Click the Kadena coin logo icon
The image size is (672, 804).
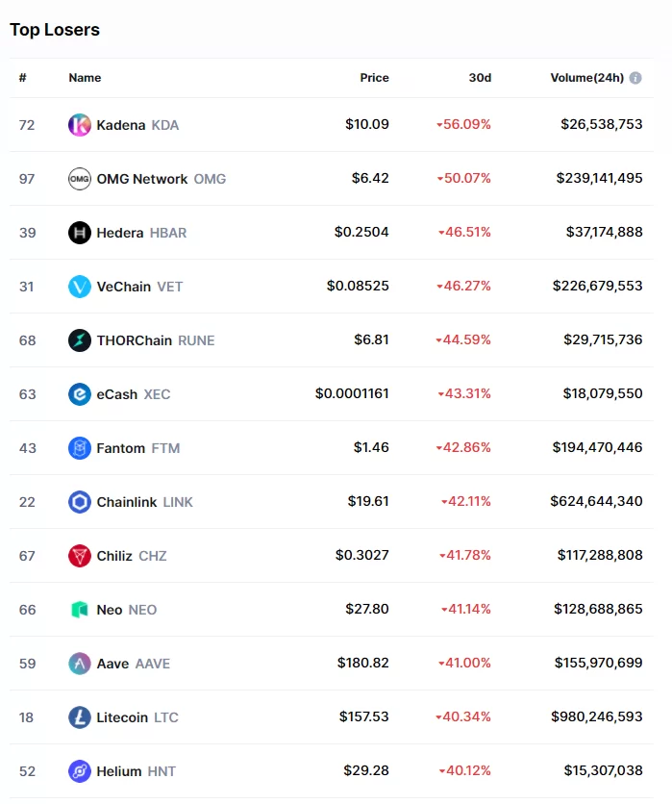tap(80, 125)
